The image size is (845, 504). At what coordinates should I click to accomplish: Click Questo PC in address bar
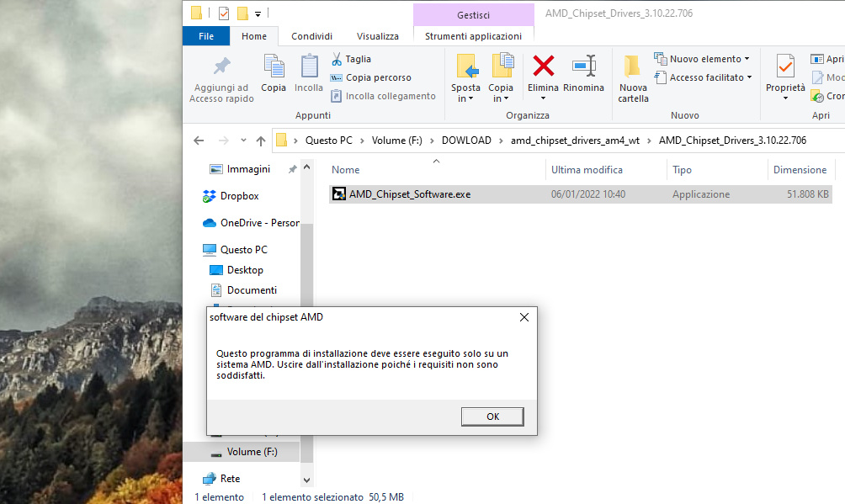(329, 141)
